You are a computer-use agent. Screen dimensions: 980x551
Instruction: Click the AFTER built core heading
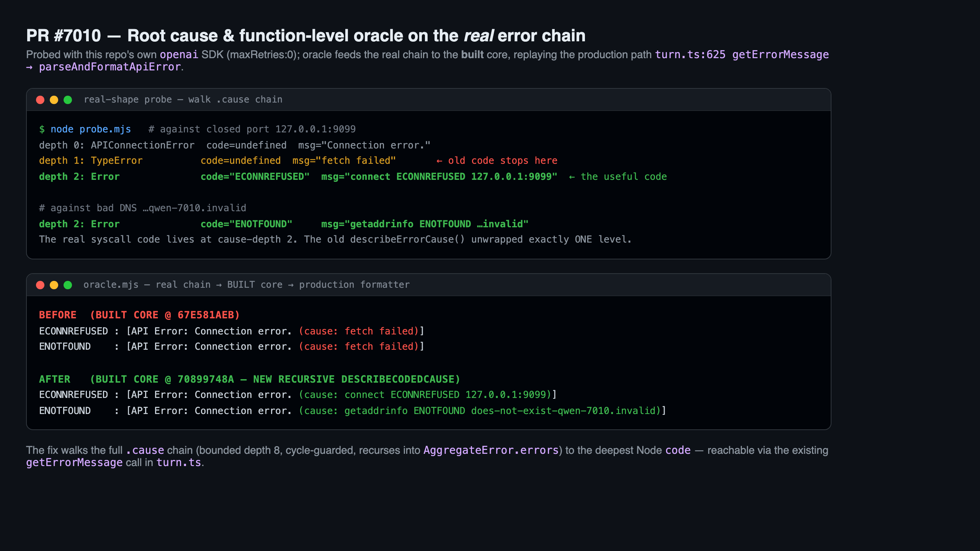(250, 379)
